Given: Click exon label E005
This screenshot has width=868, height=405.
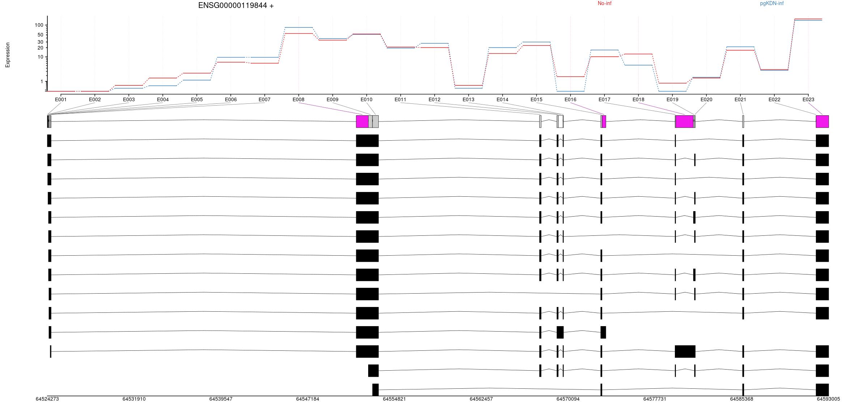Looking at the screenshot, I should coord(197,99).
